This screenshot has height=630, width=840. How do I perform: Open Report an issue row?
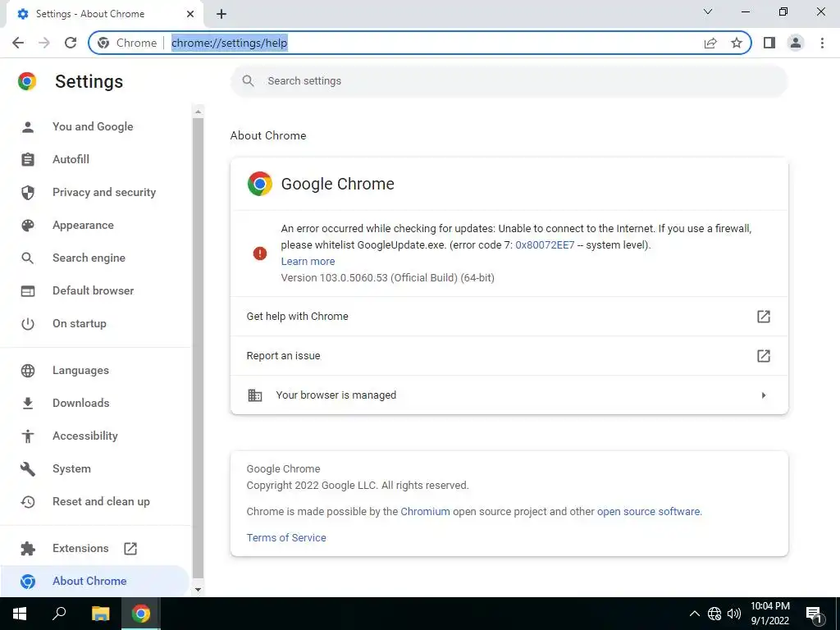509,356
